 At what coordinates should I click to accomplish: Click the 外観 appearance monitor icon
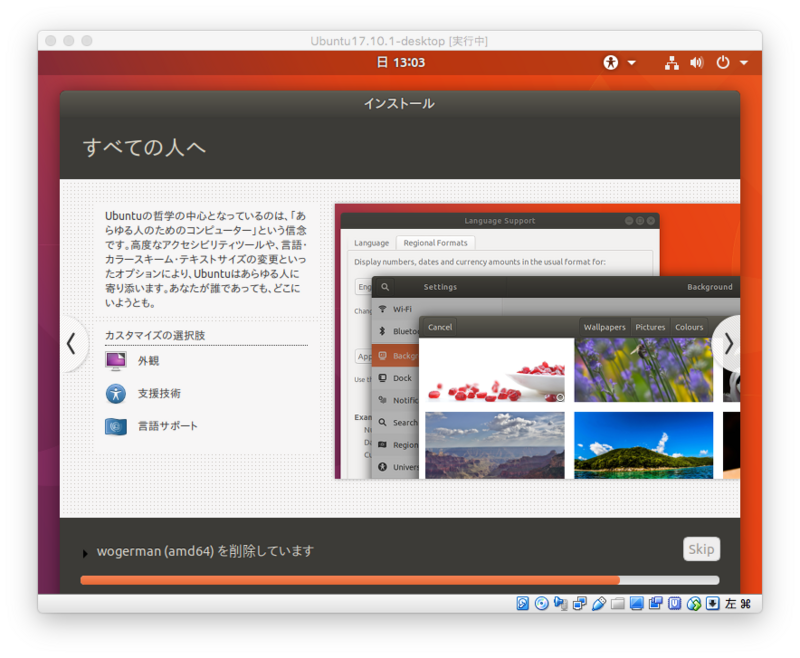point(116,361)
